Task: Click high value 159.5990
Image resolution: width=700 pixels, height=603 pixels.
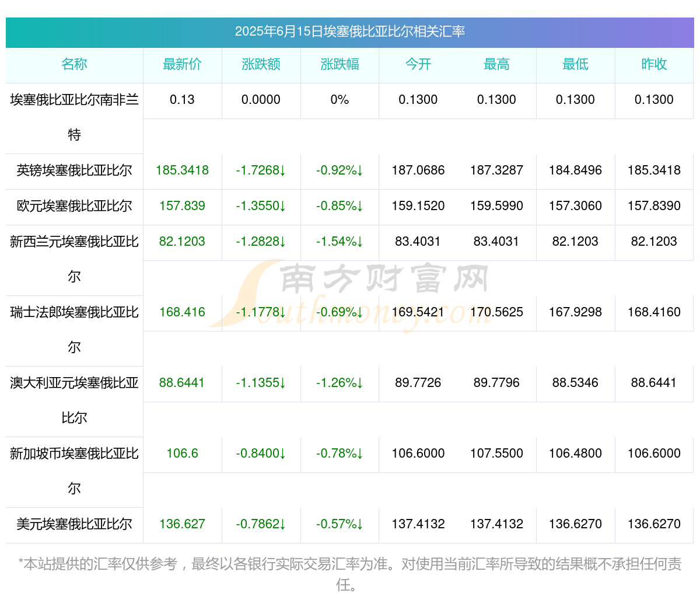Action: click(496, 206)
